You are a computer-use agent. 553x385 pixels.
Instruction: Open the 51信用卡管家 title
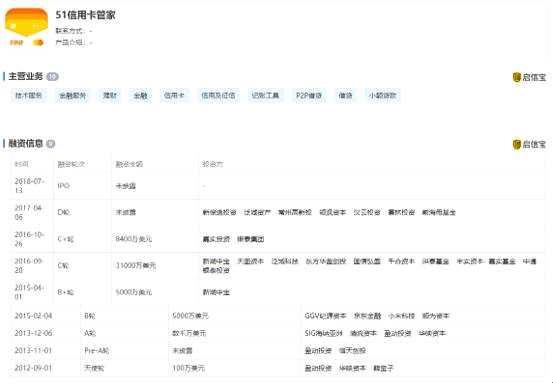[86, 15]
